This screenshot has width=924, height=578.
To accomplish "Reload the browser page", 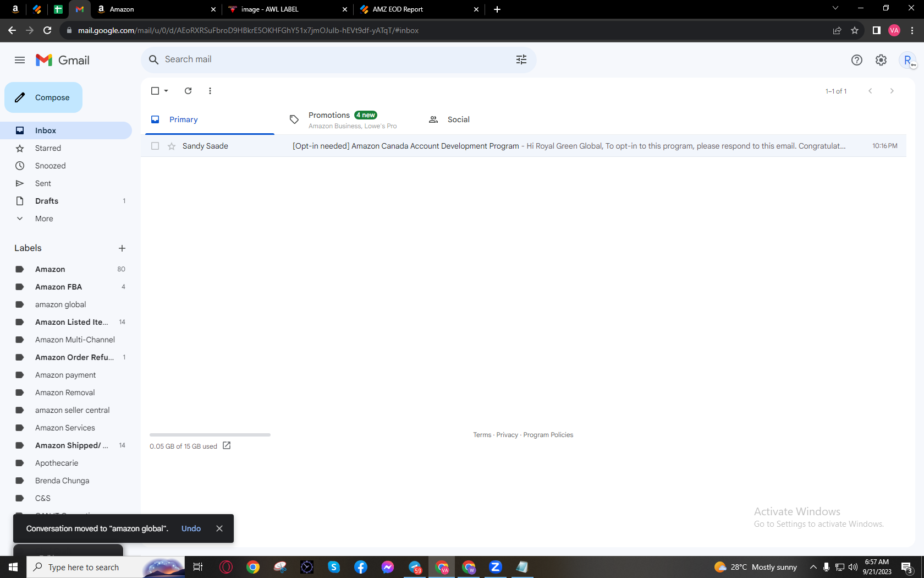I will point(47,30).
